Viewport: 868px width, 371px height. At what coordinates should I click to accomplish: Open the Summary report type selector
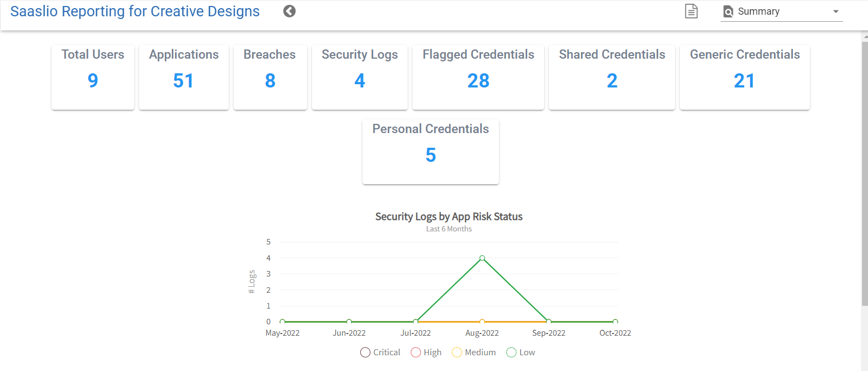(x=782, y=11)
